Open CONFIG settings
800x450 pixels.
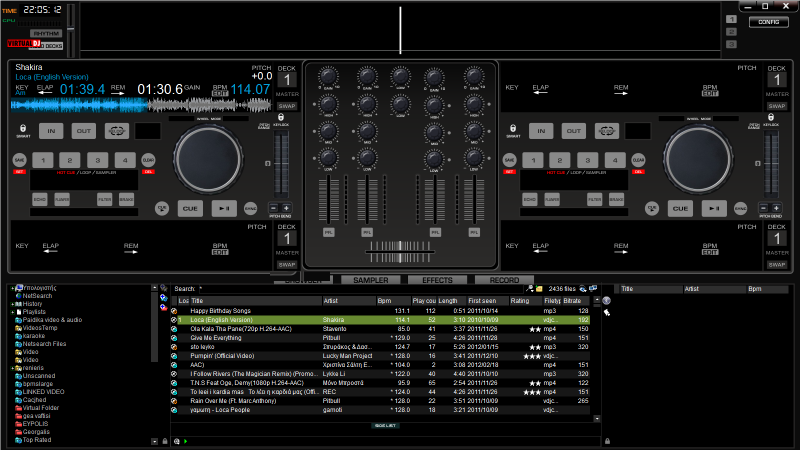(768, 22)
